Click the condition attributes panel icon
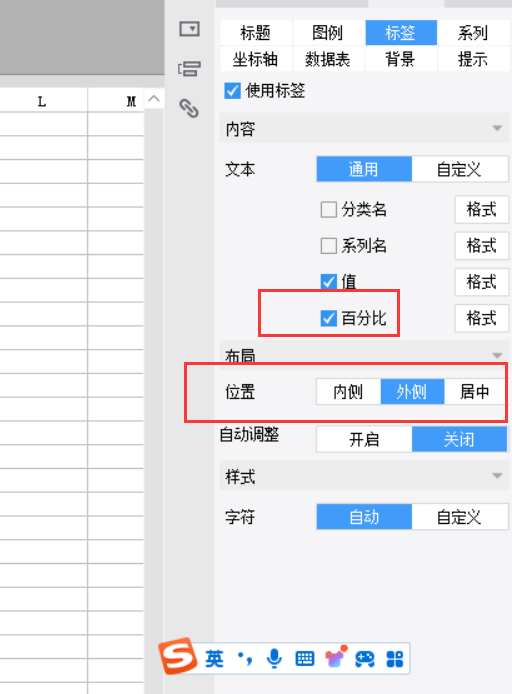Viewport: 512px width, 694px height. [x=189, y=69]
